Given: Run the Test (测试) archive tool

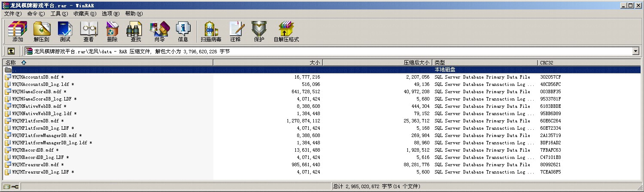Looking at the screenshot, I should coord(65,31).
